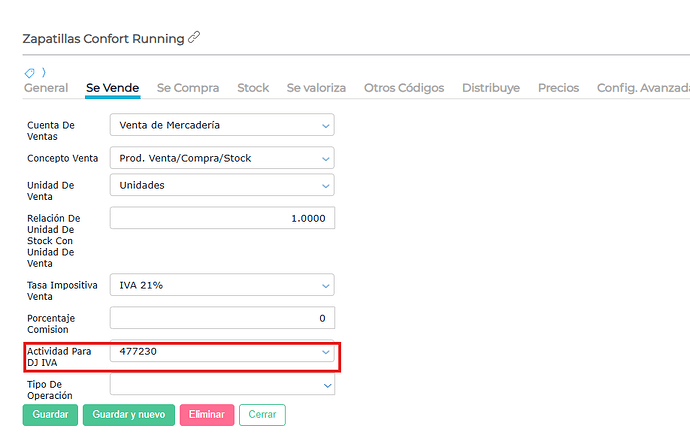
Task: Switch to the General tab
Action: point(46,88)
